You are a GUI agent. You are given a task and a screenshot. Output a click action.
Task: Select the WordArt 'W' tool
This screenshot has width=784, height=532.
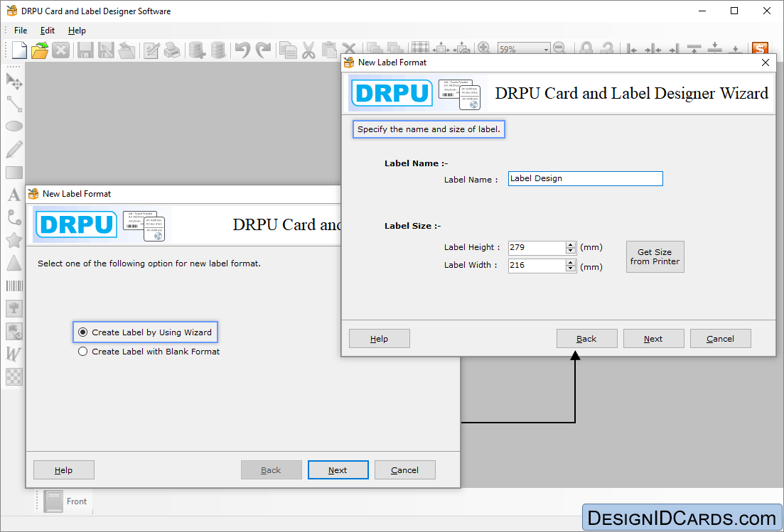[14, 354]
